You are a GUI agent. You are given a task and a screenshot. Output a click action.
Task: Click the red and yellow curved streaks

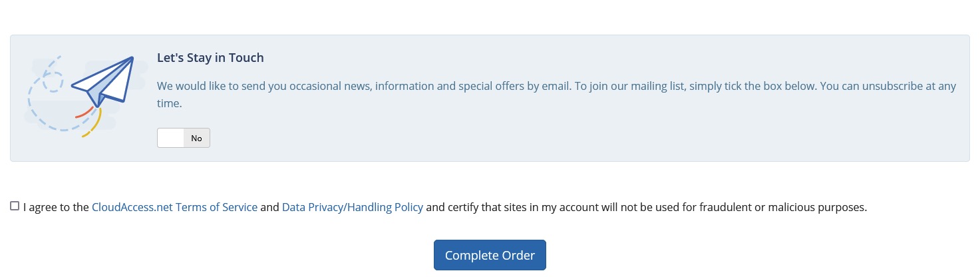point(88,121)
